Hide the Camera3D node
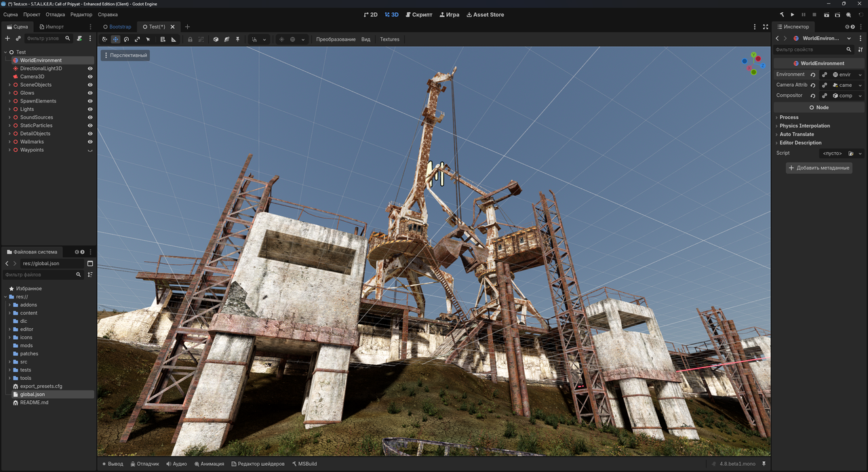The width and height of the screenshot is (868, 472). [90, 77]
